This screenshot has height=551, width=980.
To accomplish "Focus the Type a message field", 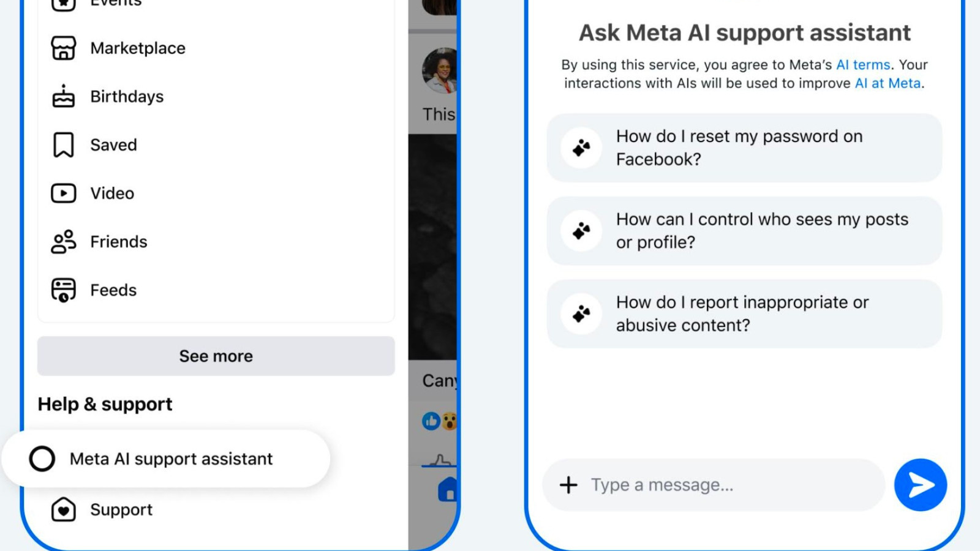I will [714, 485].
